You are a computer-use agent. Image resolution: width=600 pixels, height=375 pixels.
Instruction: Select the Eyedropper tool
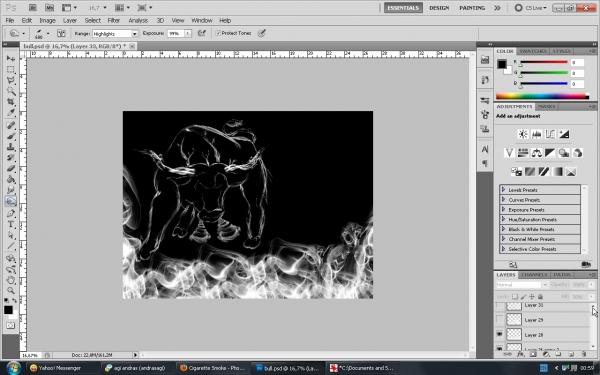(11, 112)
